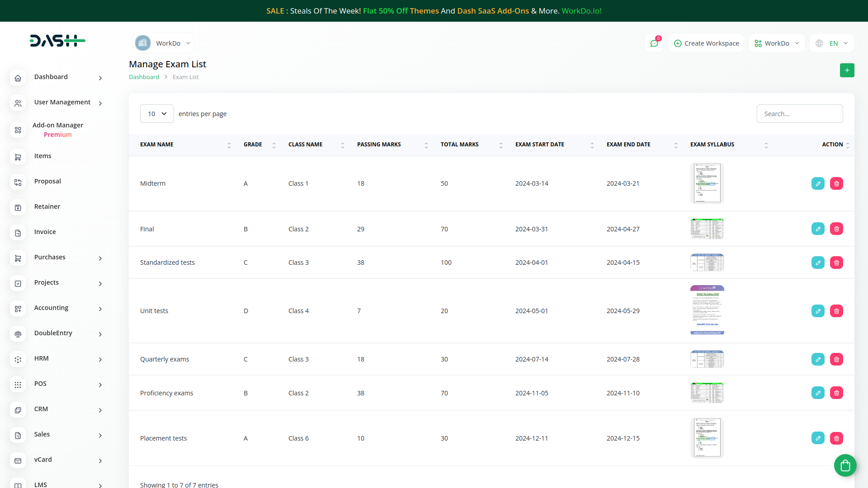
Task: Click the globe language icon
Action: [x=819, y=43]
